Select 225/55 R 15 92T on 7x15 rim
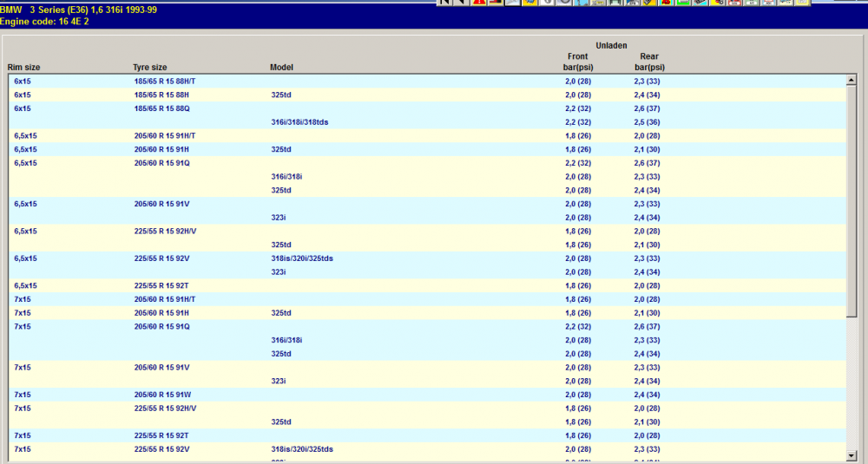The height and width of the screenshot is (464, 868). click(x=161, y=435)
